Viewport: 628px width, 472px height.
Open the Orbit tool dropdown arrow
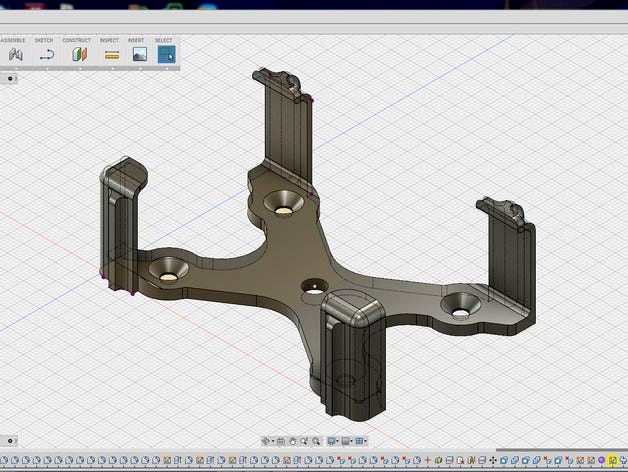coord(273,441)
